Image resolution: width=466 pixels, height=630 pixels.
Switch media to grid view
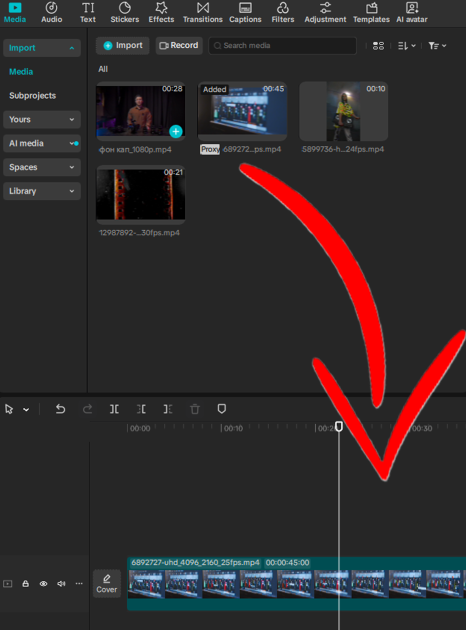point(378,46)
